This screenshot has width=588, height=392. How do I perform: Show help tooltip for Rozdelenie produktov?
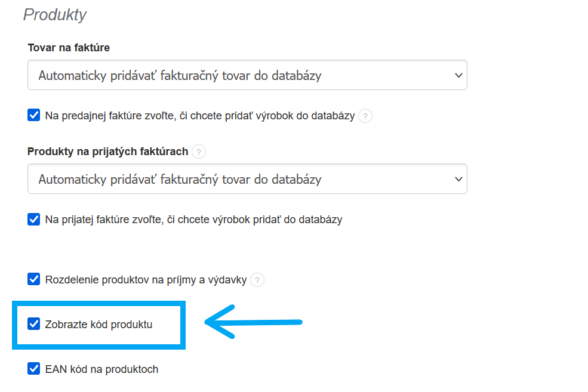click(257, 280)
